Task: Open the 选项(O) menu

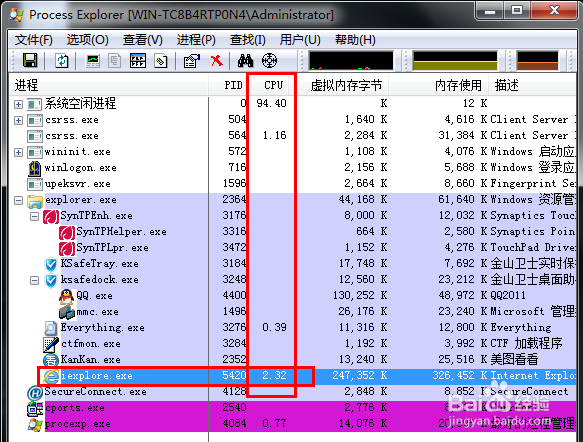Action: 87,40
